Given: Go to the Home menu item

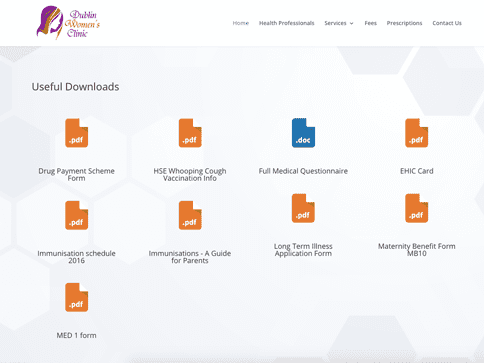Looking at the screenshot, I should click(x=241, y=23).
